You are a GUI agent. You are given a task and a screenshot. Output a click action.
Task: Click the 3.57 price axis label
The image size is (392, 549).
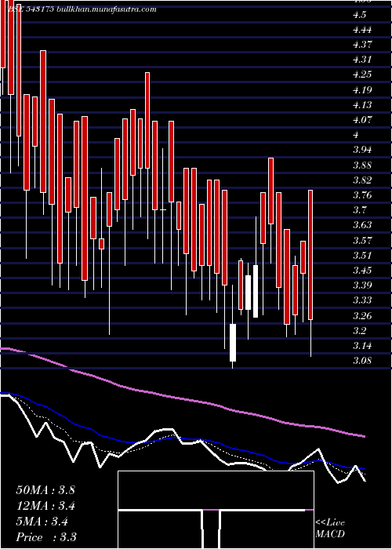pyautogui.click(x=362, y=241)
